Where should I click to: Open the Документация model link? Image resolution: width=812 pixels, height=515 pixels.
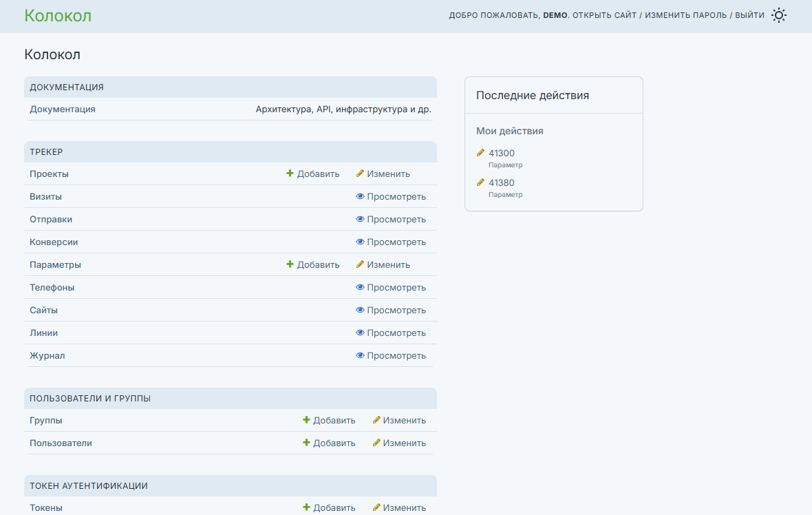63,109
